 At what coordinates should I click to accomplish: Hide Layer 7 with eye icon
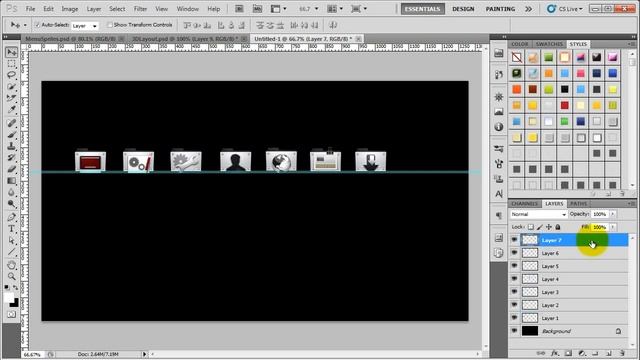pos(514,240)
